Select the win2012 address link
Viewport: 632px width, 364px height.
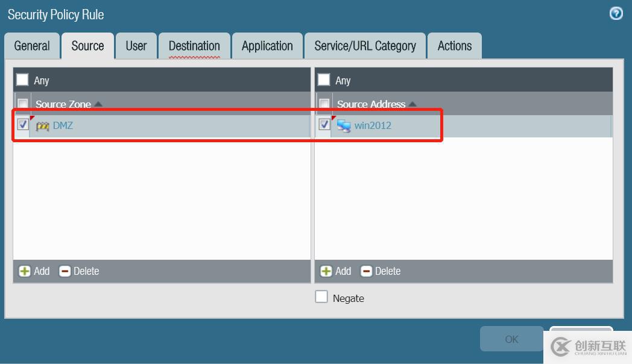(x=373, y=125)
